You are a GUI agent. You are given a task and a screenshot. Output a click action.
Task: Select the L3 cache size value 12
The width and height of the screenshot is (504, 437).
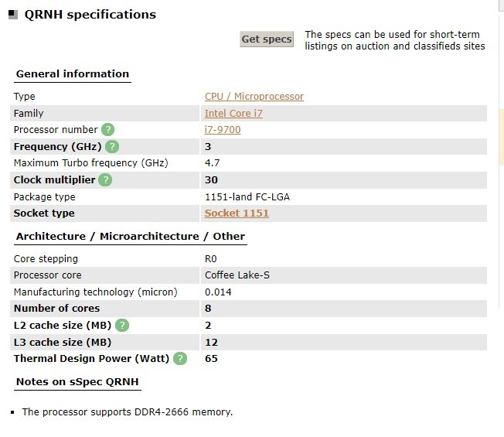(x=211, y=342)
